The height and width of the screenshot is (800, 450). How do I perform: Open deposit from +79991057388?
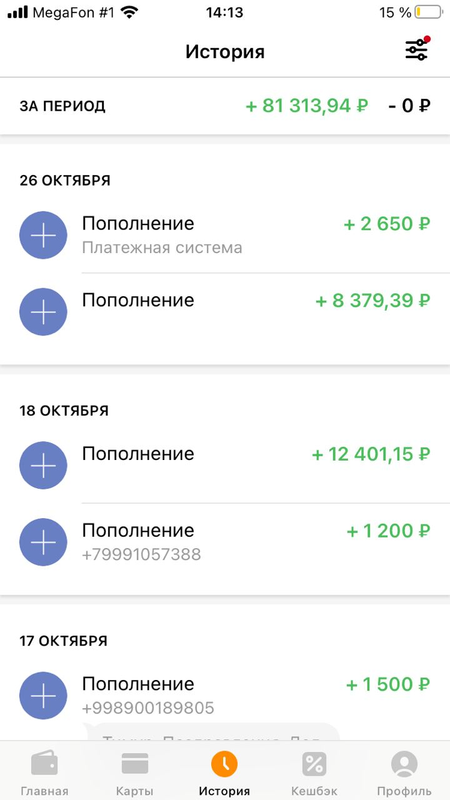(x=225, y=542)
